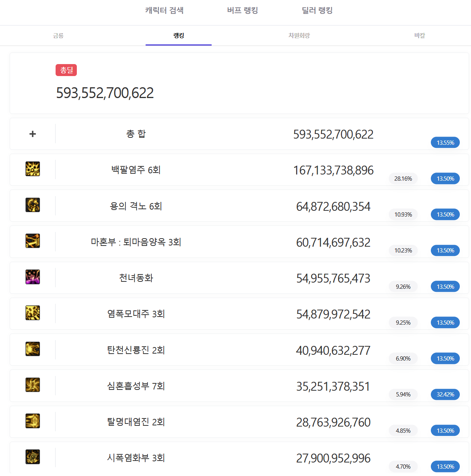Switch to the 바칼 tab
The width and height of the screenshot is (471, 476).
tap(420, 36)
